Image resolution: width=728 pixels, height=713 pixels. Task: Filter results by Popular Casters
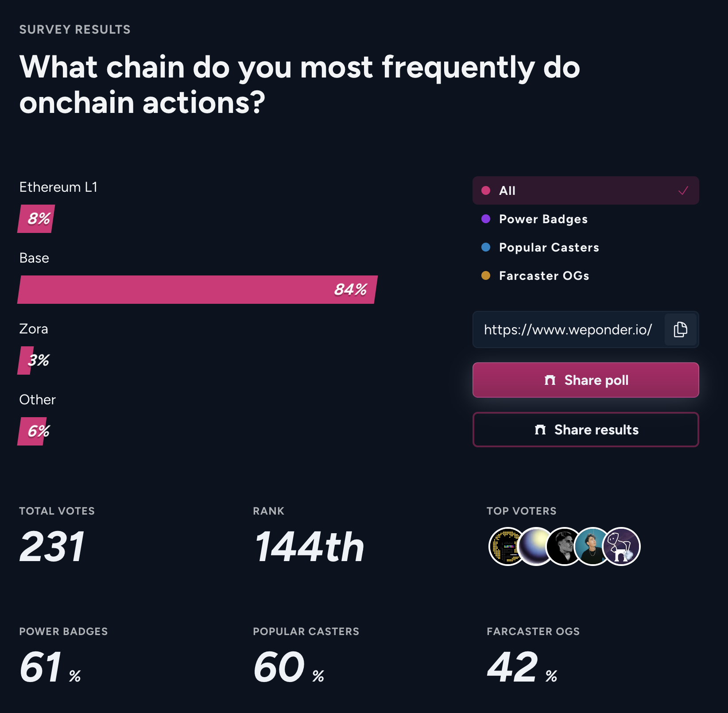[549, 248]
